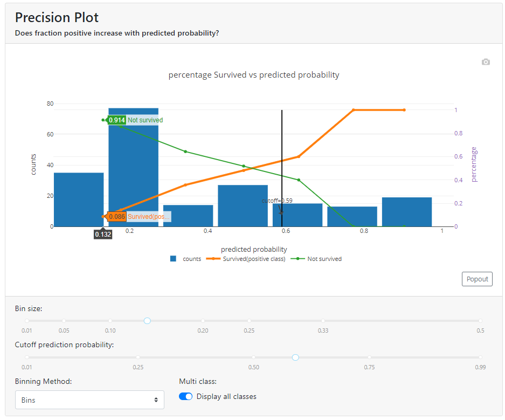Open the Binning Method dropdown
The width and height of the screenshot is (505, 420).
tap(89, 400)
